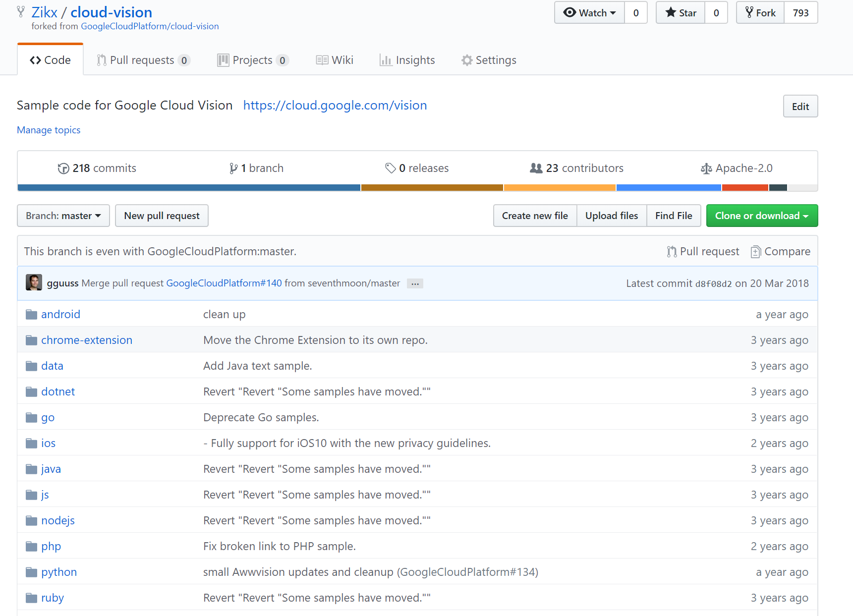
Task: Open the Branch: master dropdown
Action: [63, 216]
